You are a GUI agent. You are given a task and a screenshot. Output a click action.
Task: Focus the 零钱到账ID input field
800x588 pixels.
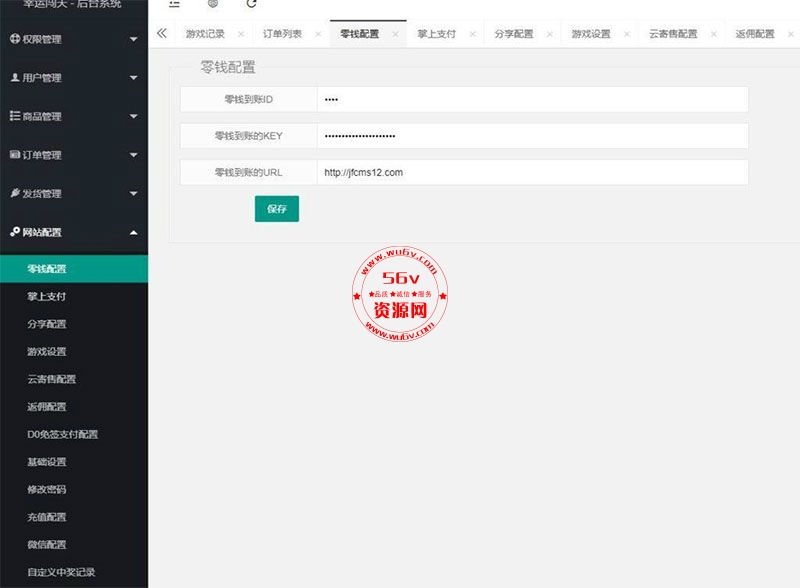pos(533,100)
